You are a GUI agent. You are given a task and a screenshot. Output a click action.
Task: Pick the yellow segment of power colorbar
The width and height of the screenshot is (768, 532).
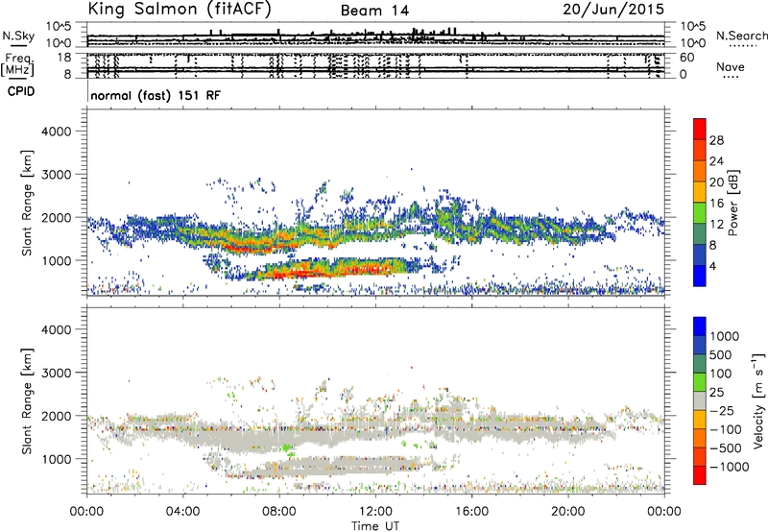[x=700, y=191]
